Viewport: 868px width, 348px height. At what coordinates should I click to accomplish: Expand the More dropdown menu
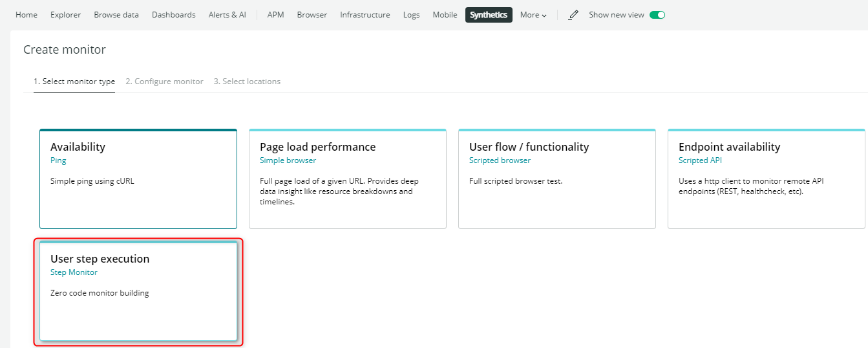533,15
